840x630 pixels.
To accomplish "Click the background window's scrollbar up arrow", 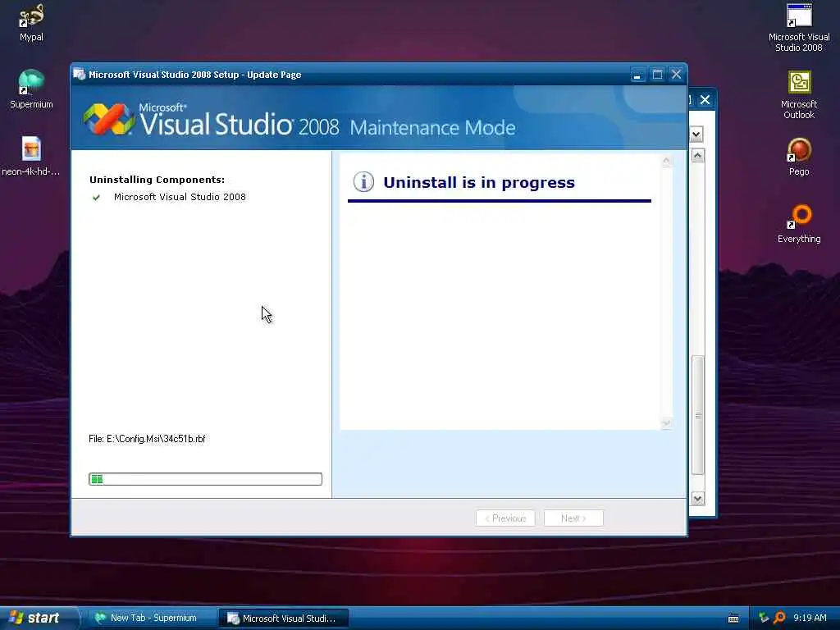I will point(697,156).
